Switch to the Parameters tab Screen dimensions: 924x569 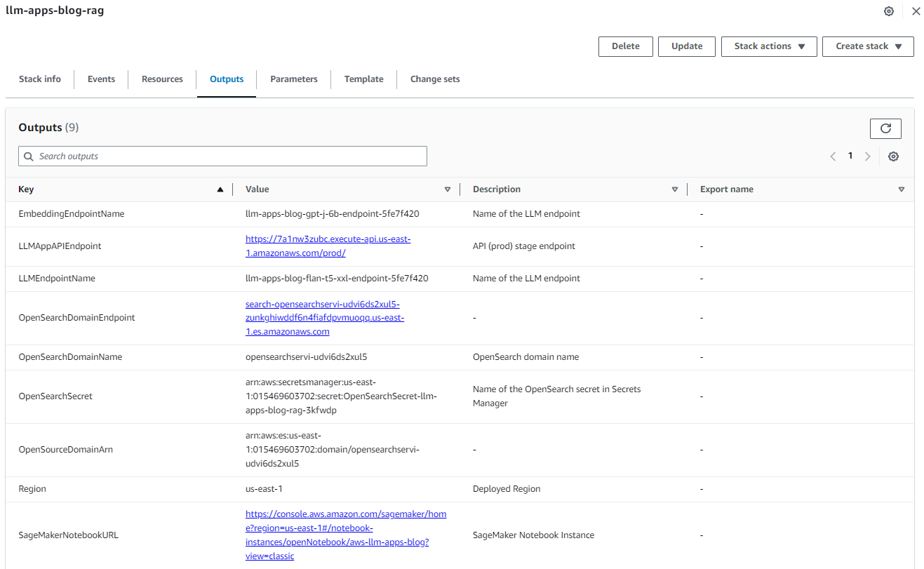(x=293, y=79)
